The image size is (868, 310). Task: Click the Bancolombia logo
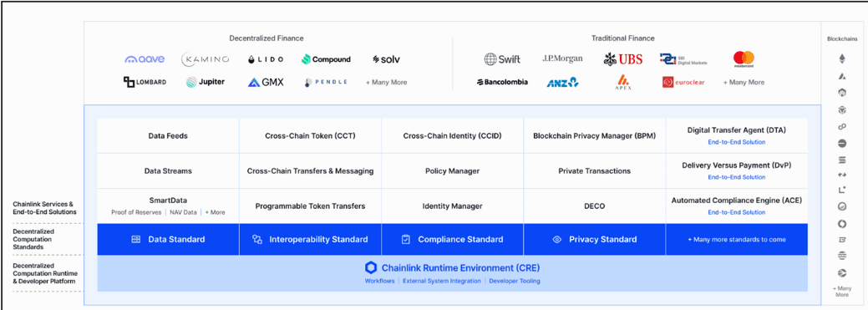tap(502, 82)
